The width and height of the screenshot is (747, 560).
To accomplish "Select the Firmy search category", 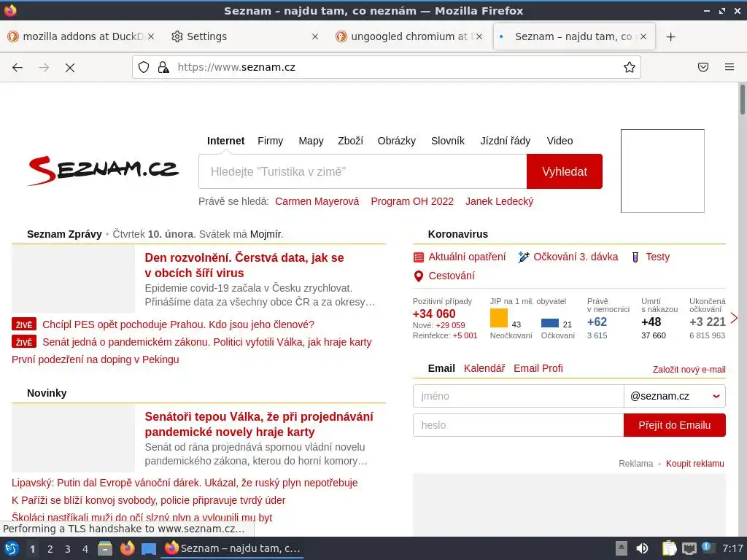I will point(270,141).
